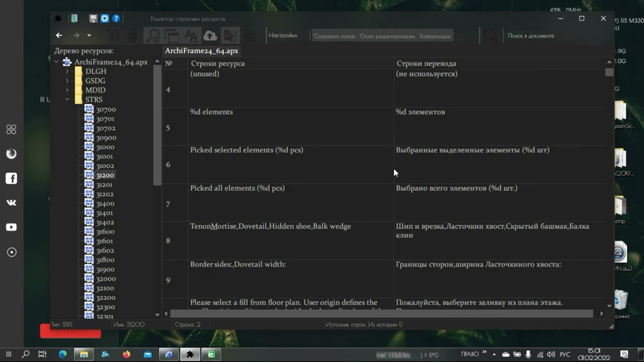Image resolution: width=644 pixels, height=362 pixels.
Task: Open settings gear icon in title bar
Action: point(105,19)
